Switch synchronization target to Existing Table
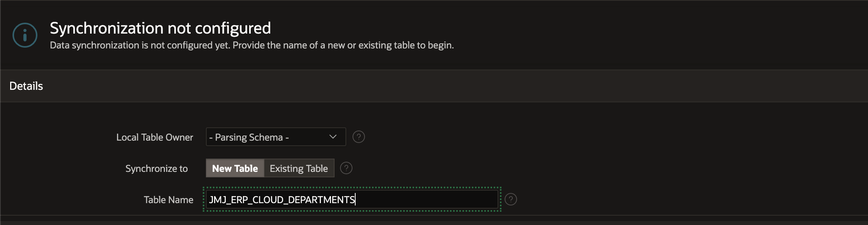The width and height of the screenshot is (868, 225). pyautogui.click(x=299, y=168)
